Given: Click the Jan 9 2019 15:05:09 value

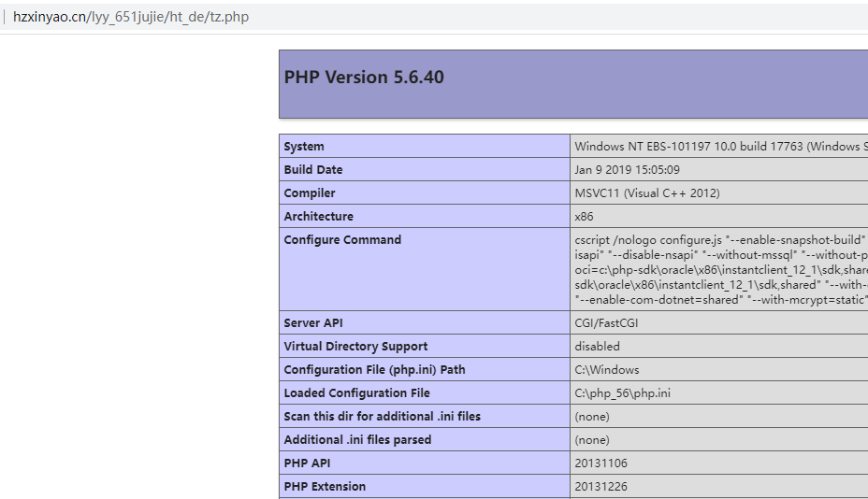Looking at the screenshot, I should pos(627,170).
